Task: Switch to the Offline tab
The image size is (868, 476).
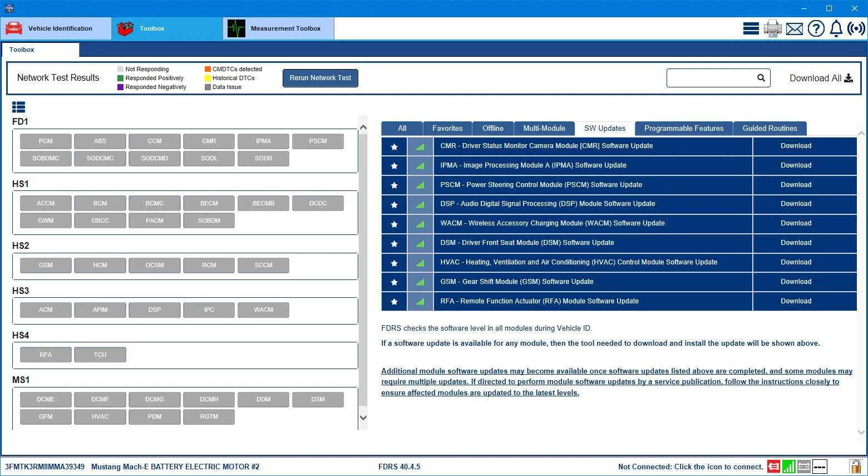Action: (x=493, y=129)
